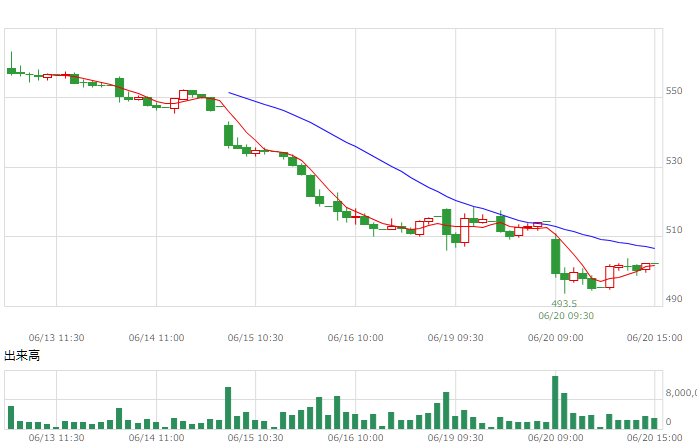Click 06/13 11:30 on the price chart axis
Screen dimensions: 697x446
pos(56,338)
